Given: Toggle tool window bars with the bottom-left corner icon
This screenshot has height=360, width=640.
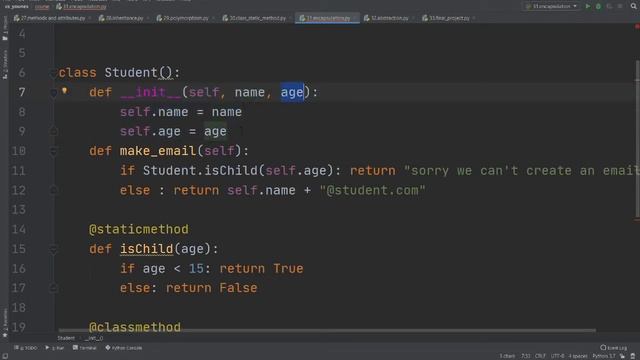Looking at the screenshot, I should pyautogui.click(x=4, y=356).
